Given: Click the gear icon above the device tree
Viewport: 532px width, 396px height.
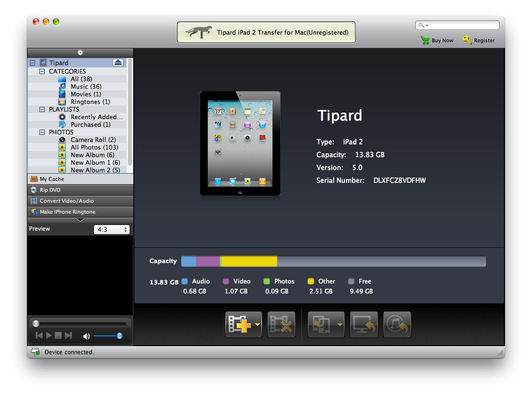Looking at the screenshot, I should click(x=80, y=53).
